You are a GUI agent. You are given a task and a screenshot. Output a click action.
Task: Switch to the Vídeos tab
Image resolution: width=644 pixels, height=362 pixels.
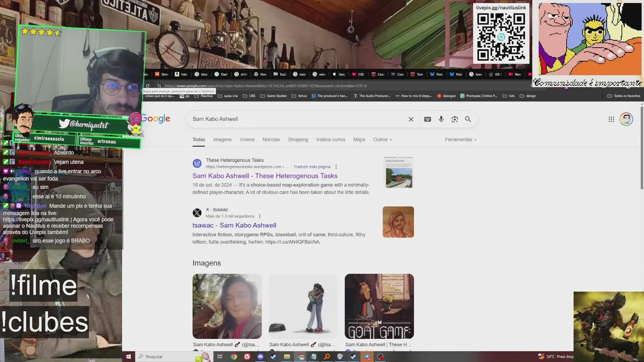(247, 140)
